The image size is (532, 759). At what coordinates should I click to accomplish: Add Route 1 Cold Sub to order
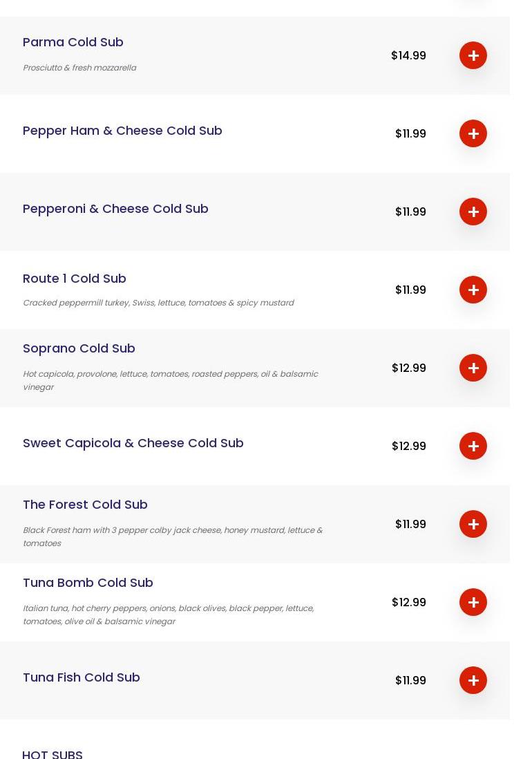click(x=473, y=290)
